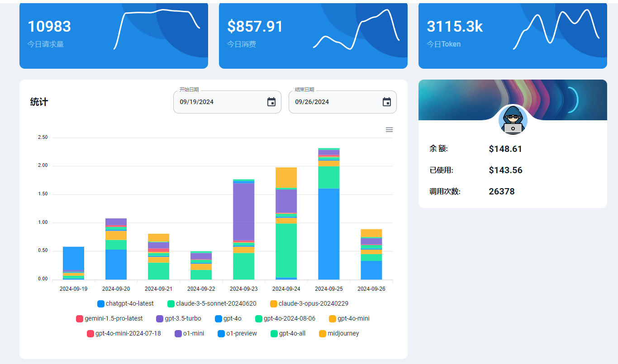Open the start date calendar picker icon
This screenshot has height=364, width=618.
(x=271, y=102)
